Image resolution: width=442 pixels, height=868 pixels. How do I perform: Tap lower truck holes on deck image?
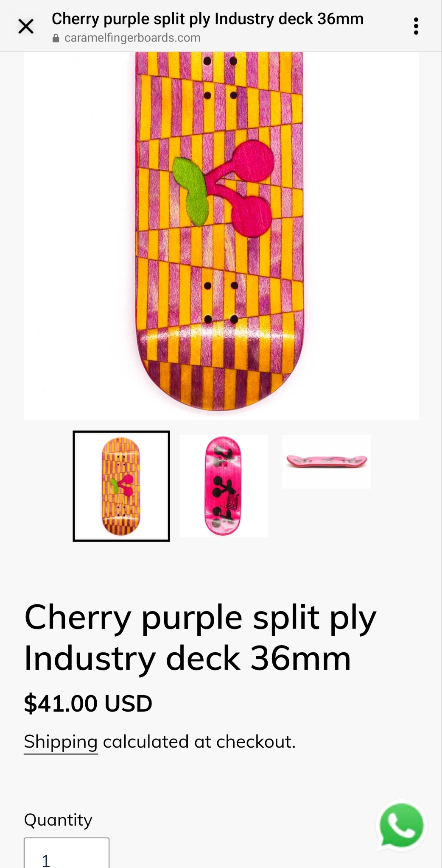click(x=221, y=302)
